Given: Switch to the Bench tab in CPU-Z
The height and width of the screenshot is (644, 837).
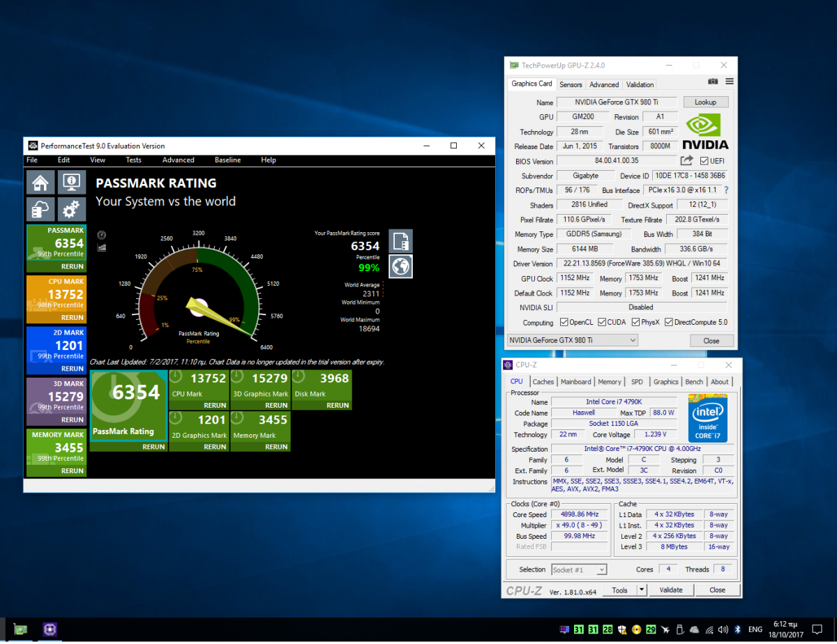Looking at the screenshot, I should tap(694, 382).
